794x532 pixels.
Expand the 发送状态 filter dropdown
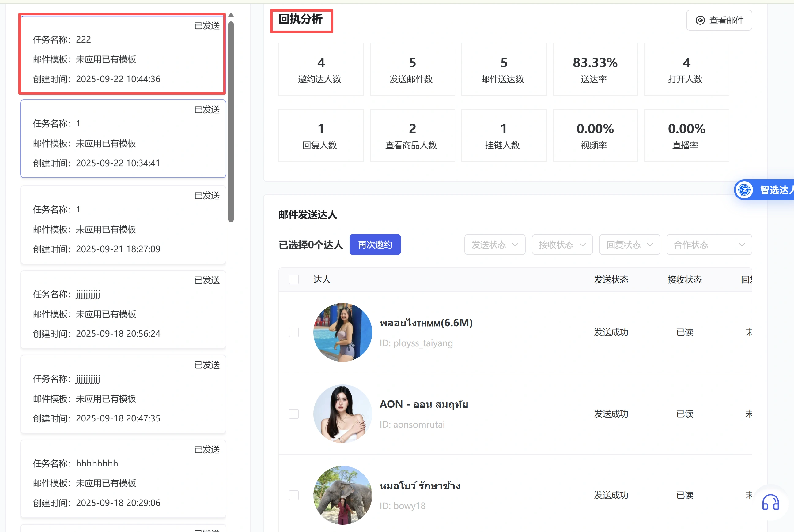click(495, 245)
